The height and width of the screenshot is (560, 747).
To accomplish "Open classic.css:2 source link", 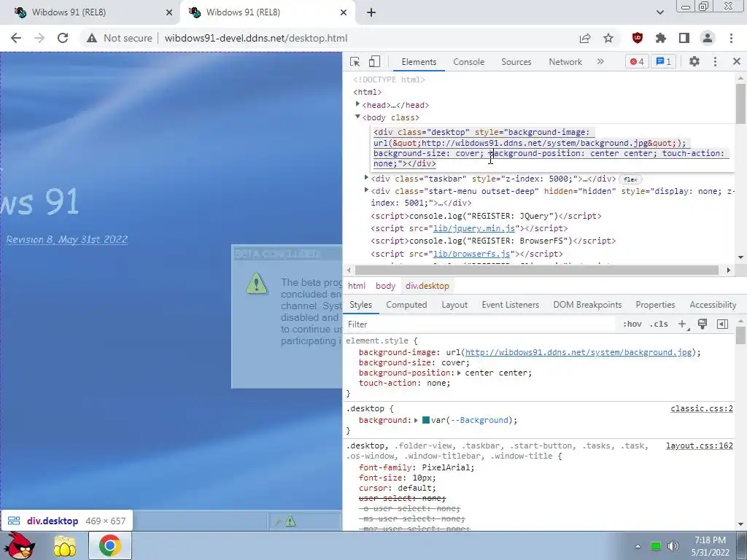I will tap(702, 408).
